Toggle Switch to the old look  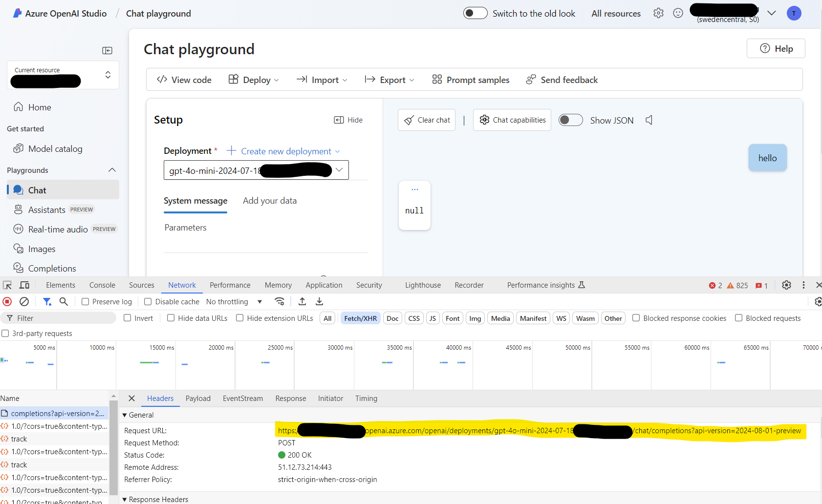click(x=475, y=13)
